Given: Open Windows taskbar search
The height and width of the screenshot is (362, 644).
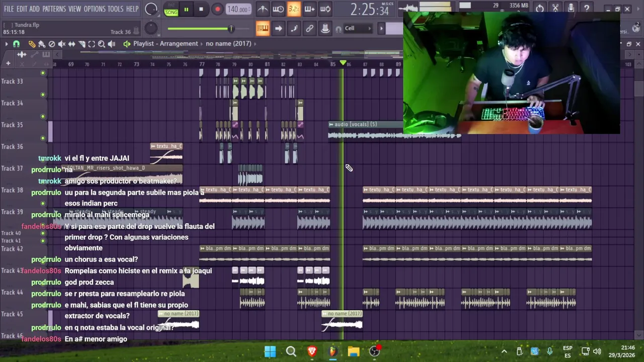Looking at the screenshot, I should (291, 351).
